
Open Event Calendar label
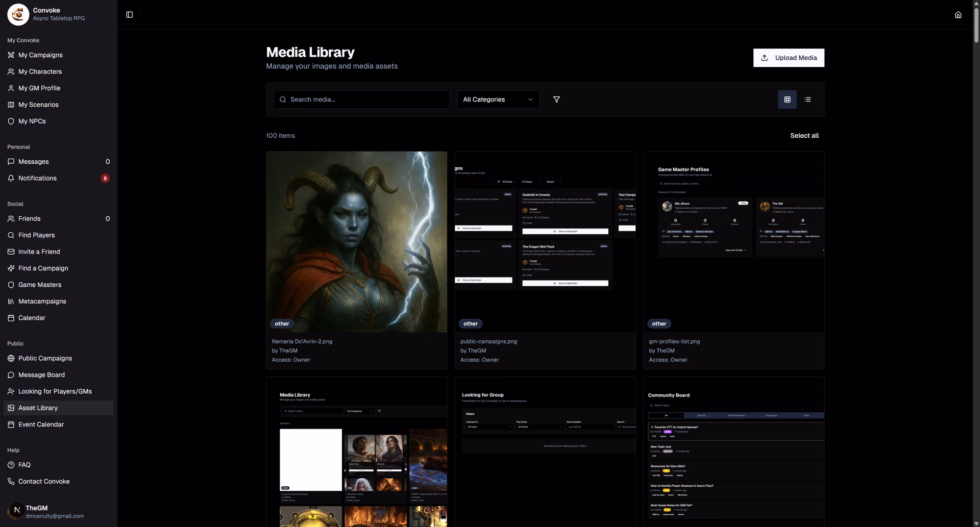(41, 425)
